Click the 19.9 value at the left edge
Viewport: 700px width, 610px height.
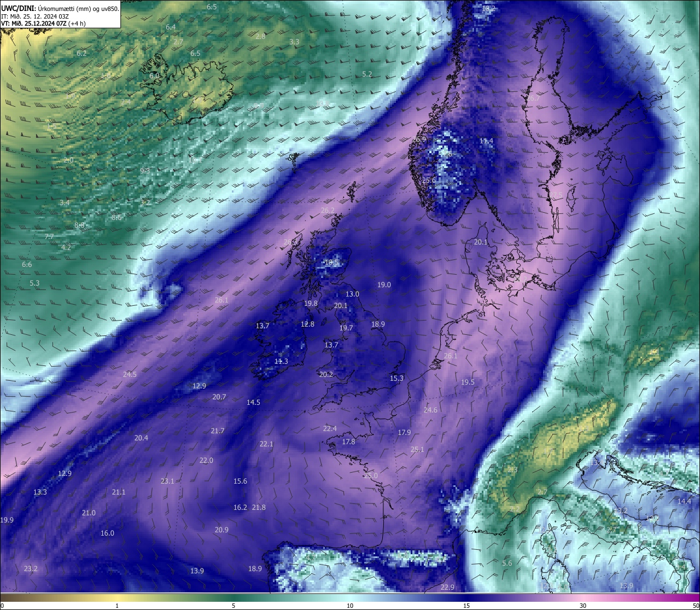7,520
